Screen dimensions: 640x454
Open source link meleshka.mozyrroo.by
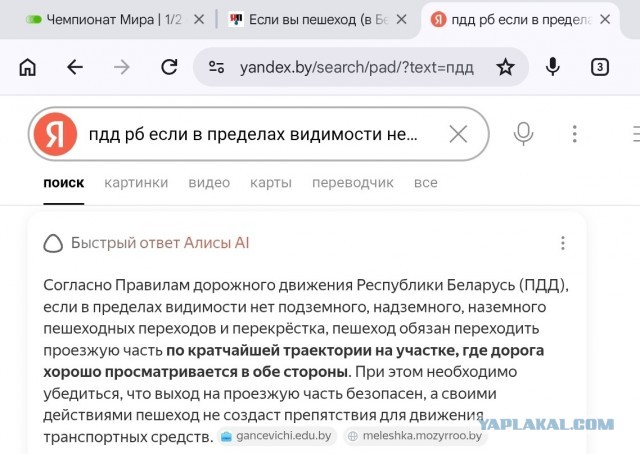[416, 436]
